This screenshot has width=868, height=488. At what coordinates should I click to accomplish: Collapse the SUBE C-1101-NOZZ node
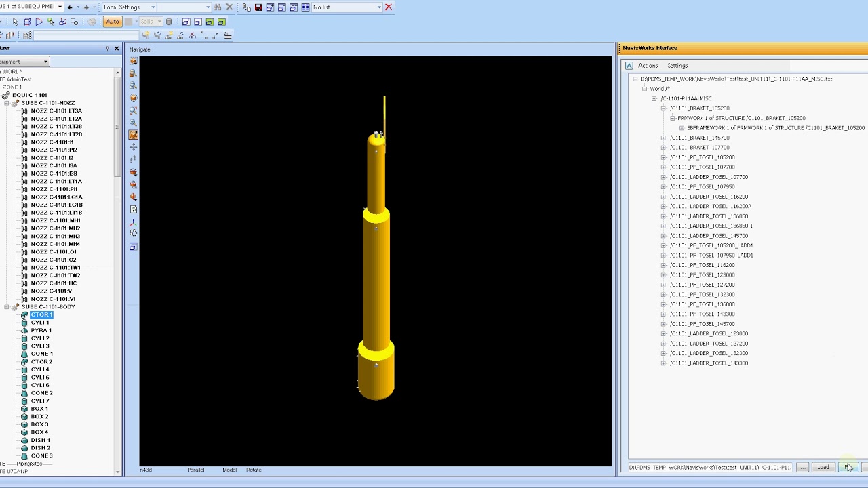point(7,103)
